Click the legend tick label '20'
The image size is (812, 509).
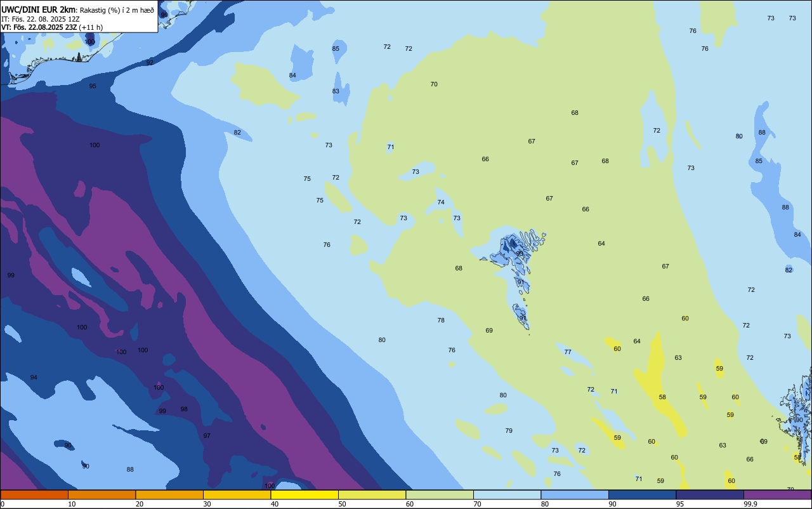(140, 504)
